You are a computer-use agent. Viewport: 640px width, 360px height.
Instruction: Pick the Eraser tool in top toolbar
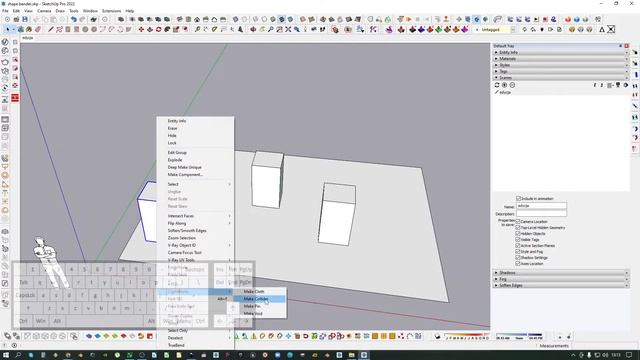coord(38,29)
